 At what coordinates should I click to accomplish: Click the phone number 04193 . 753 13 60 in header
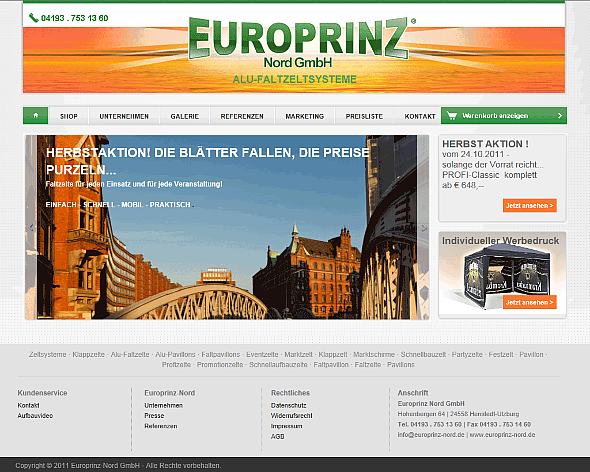(75, 18)
